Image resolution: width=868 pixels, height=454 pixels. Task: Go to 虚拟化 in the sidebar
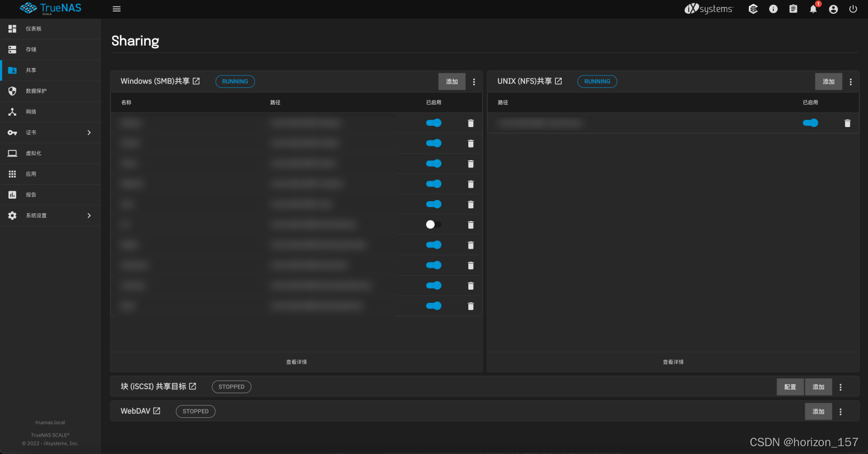[x=51, y=154]
